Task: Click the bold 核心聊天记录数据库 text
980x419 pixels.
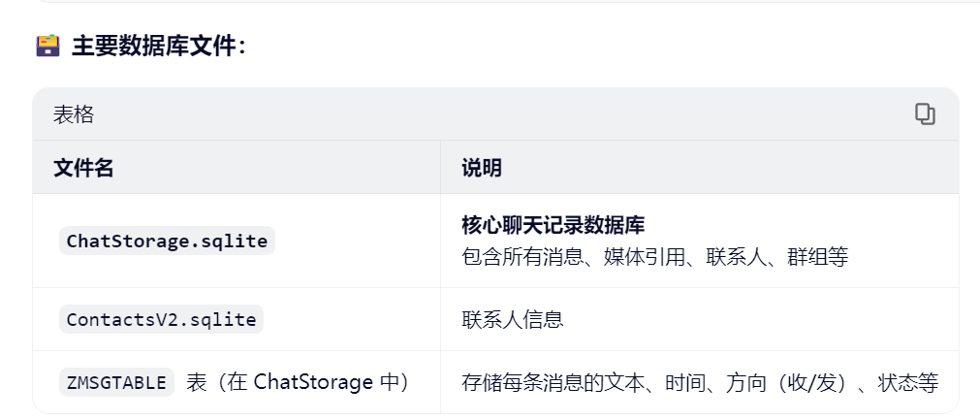Action: click(x=553, y=225)
